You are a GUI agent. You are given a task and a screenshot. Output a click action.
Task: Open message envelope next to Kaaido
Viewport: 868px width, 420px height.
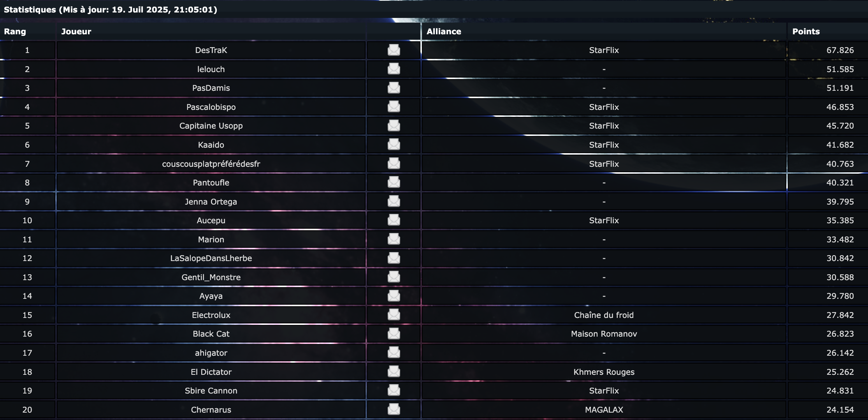(394, 145)
